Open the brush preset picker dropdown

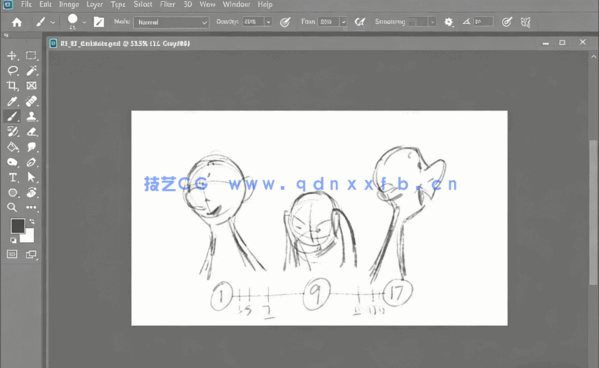coord(84,22)
